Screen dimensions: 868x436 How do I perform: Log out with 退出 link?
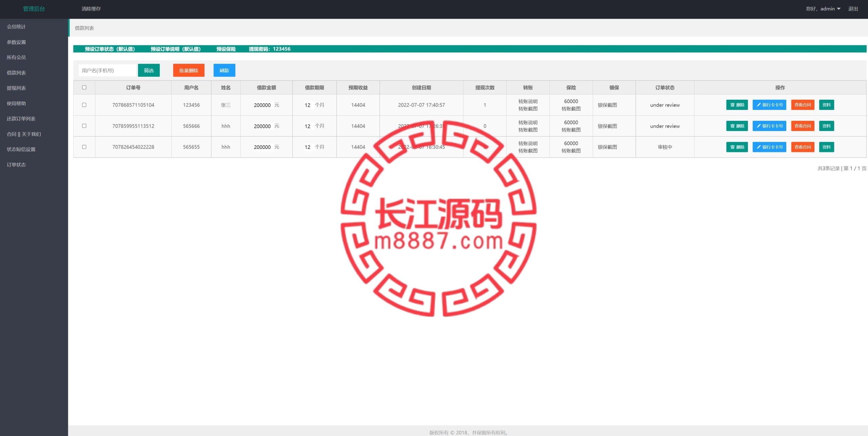coord(853,9)
